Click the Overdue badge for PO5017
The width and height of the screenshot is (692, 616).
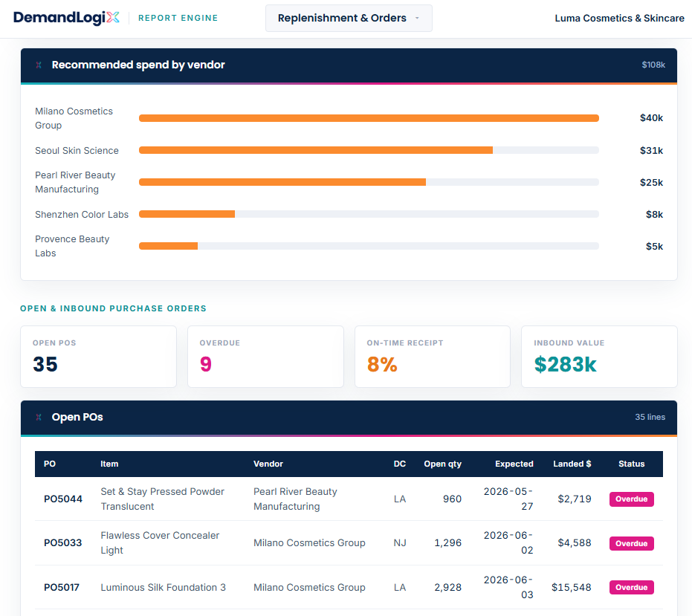(x=632, y=587)
